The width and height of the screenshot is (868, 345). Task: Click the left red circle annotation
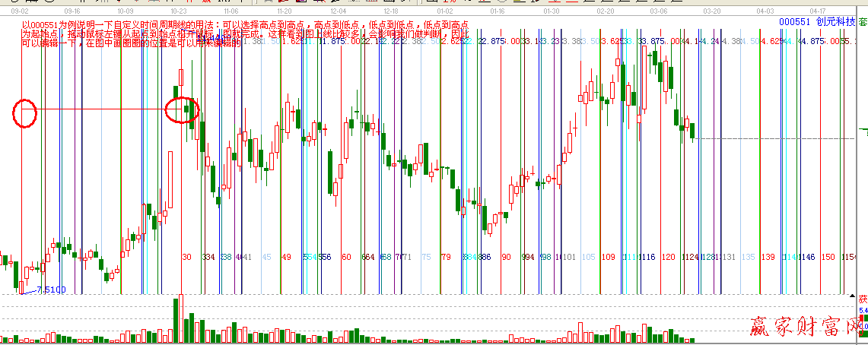tap(25, 113)
